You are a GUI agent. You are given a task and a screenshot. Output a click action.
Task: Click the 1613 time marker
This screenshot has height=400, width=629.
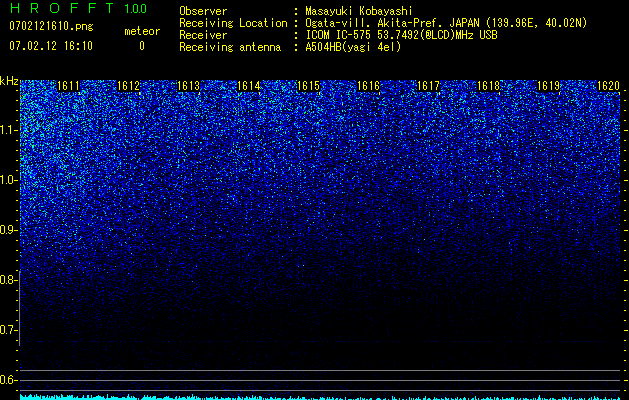[x=188, y=86]
